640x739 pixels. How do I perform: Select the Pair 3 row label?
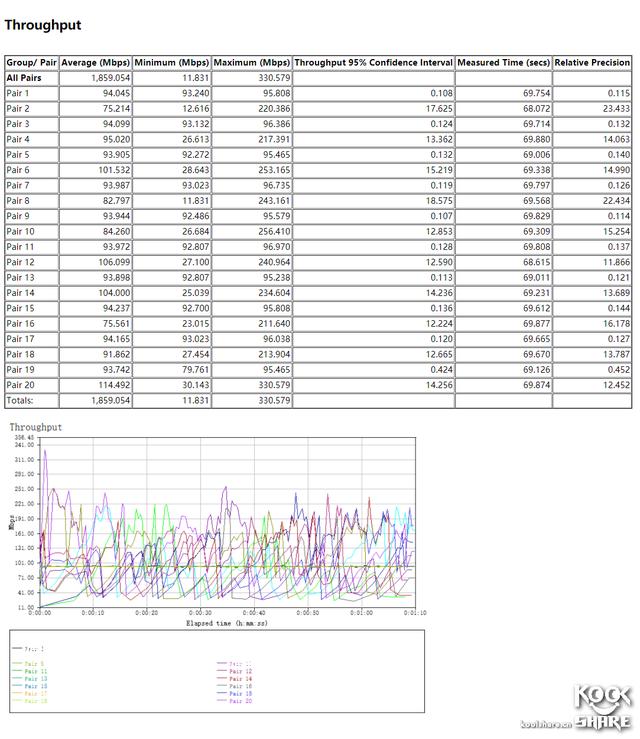(x=17, y=124)
